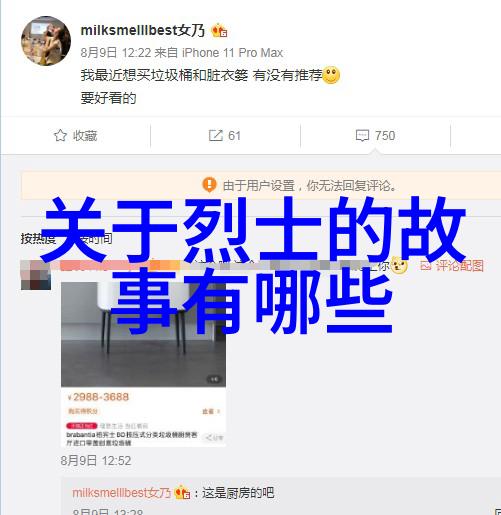Click the 评论配图 picture icon
501x515 pixels.
pos(425,266)
